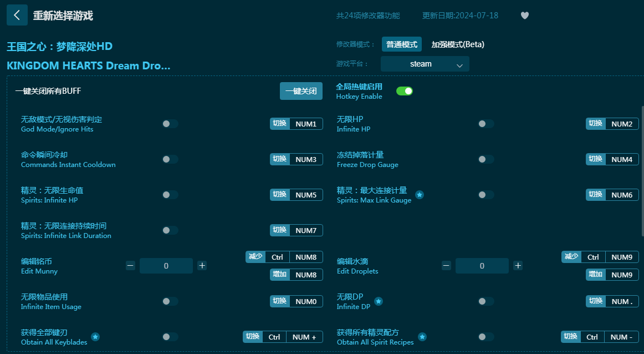Image resolution: width=644 pixels, height=354 pixels.
Task: Click NUM4 hotkey for Freeze Drop Gauge
Action: pos(612,159)
